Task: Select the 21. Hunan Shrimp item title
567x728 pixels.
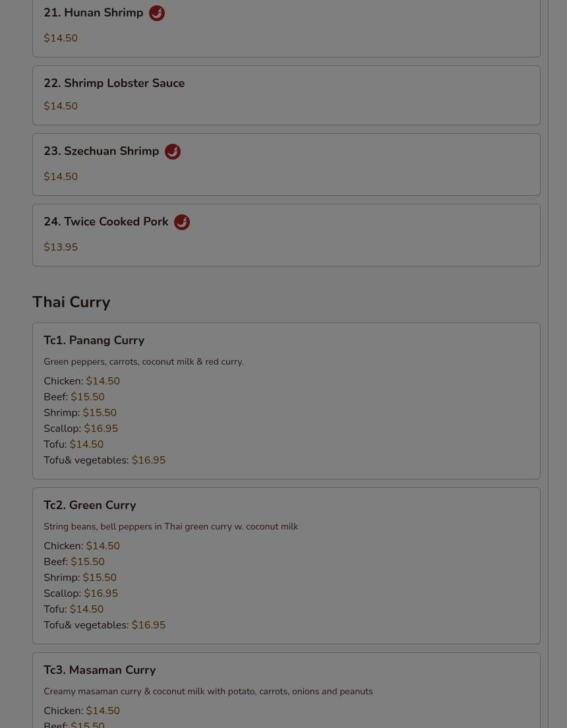Action: [94, 13]
